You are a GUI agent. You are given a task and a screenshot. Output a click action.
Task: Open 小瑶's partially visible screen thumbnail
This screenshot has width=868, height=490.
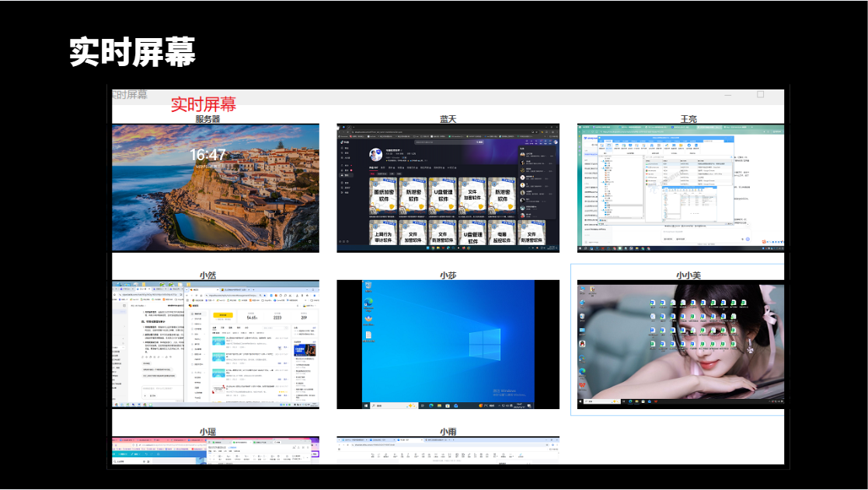click(x=215, y=450)
